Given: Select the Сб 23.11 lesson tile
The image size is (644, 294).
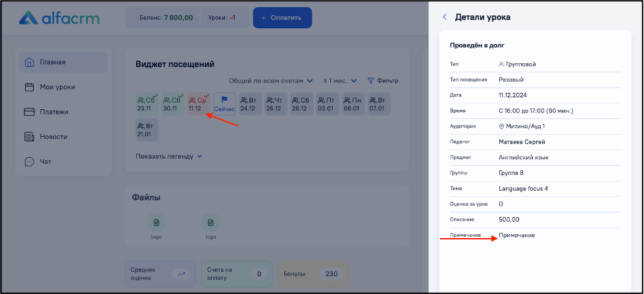Looking at the screenshot, I should point(147,104).
